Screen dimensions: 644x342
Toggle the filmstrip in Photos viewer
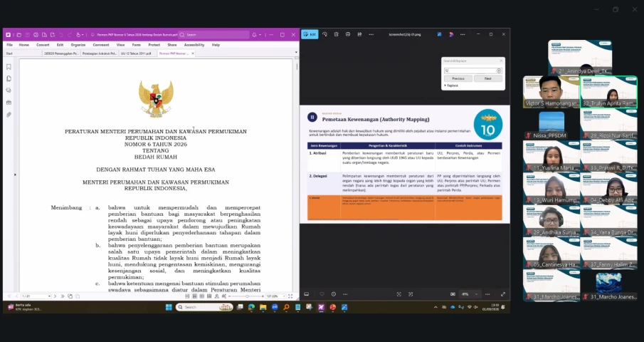click(307, 294)
